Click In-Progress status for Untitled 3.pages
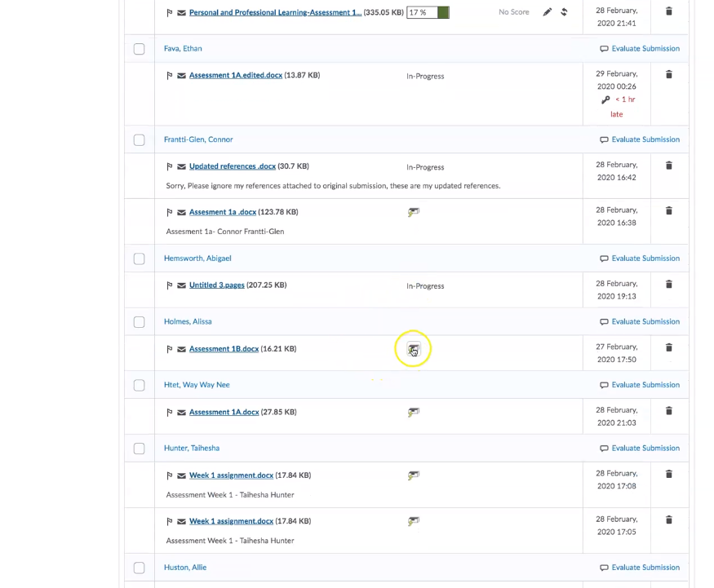 point(425,285)
